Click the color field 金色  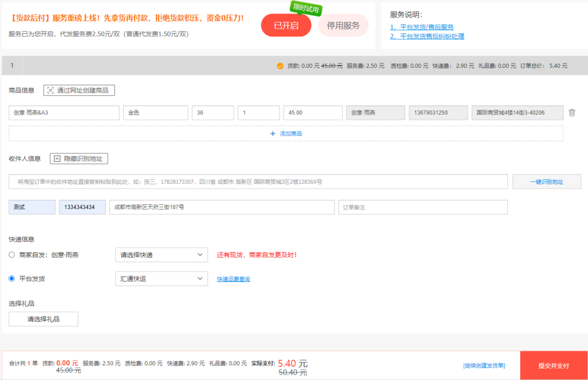coord(156,113)
